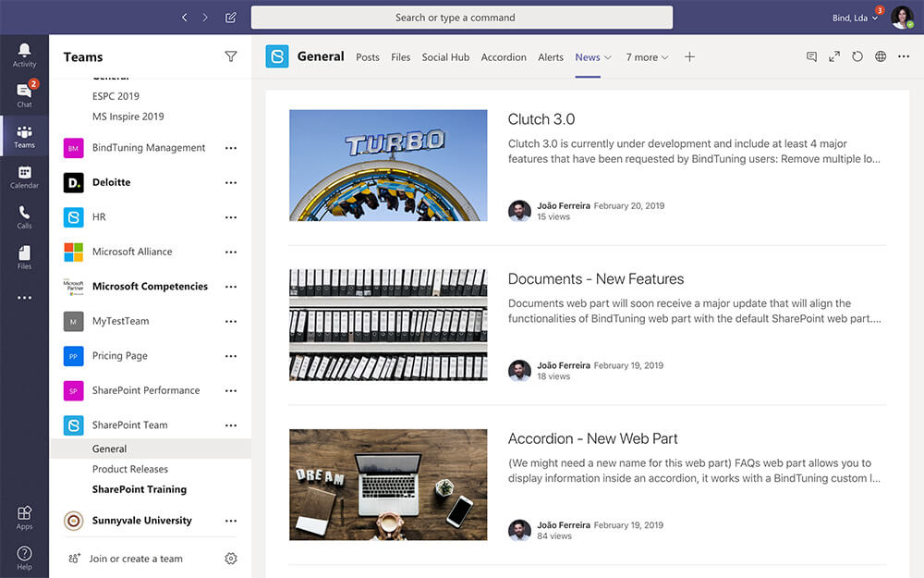Open more options for Sunnyvale University
The width and height of the screenshot is (924, 578).
[x=231, y=521]
